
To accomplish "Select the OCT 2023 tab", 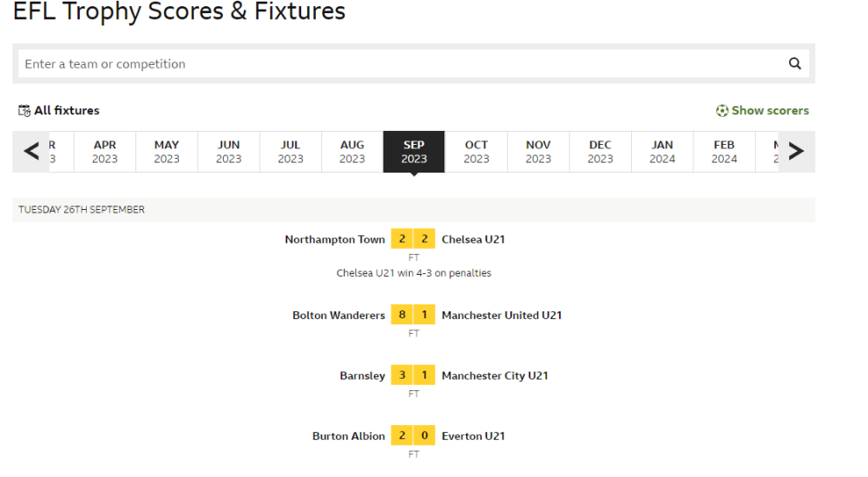I will [476, 152].
